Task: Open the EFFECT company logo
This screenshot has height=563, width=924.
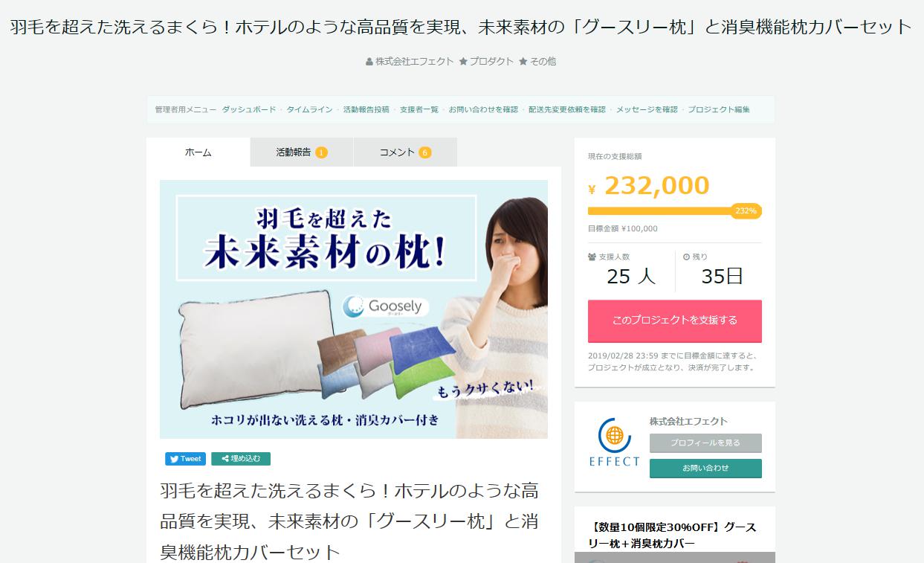Action: [x=614, y=442]
